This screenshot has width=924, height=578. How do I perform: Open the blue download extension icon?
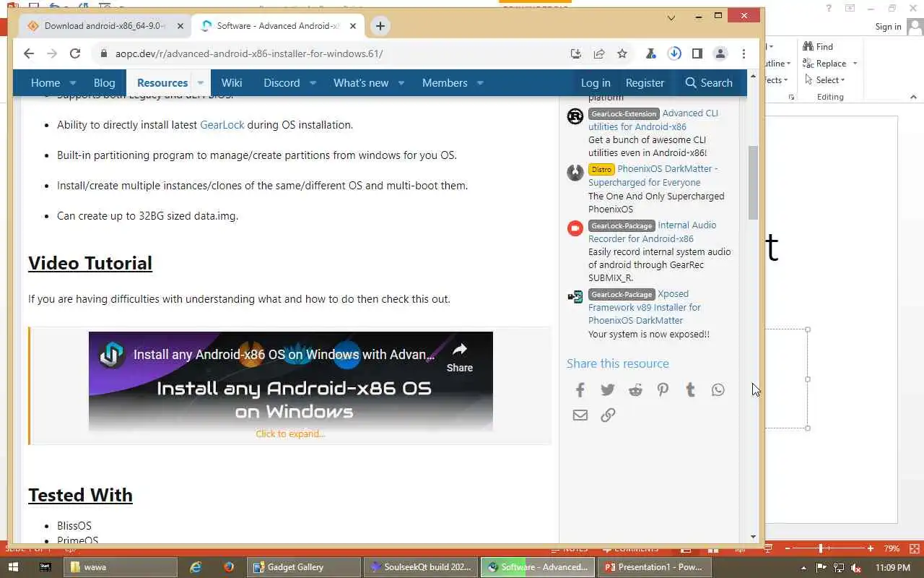click(674, 53)
